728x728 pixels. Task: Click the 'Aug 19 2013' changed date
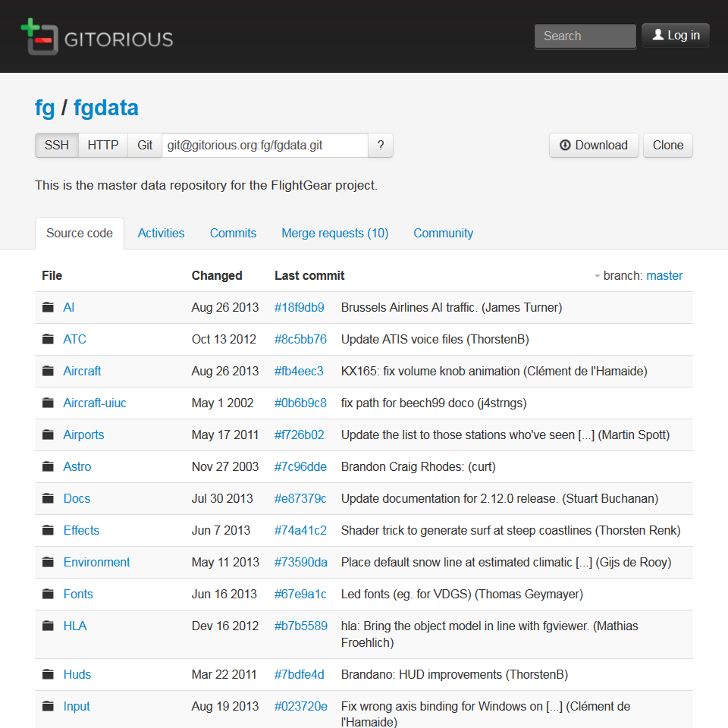225,706
